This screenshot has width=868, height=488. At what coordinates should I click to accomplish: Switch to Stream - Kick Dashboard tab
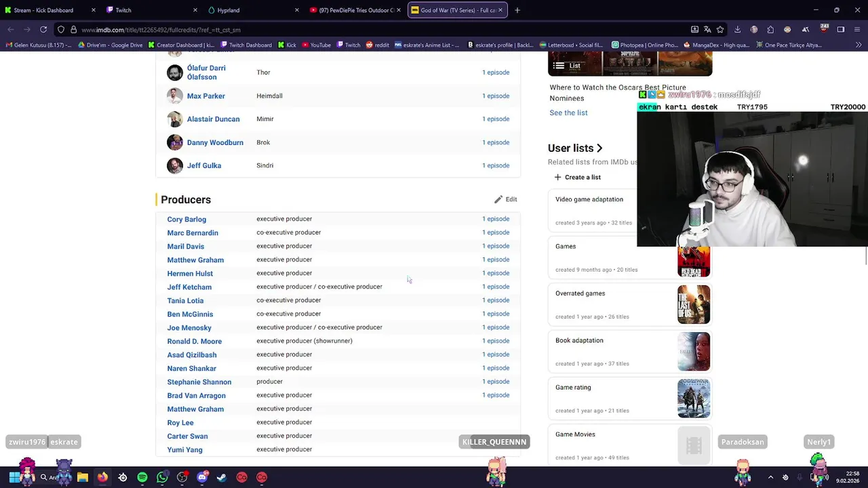pyautogui.click(x=51, y=10)
